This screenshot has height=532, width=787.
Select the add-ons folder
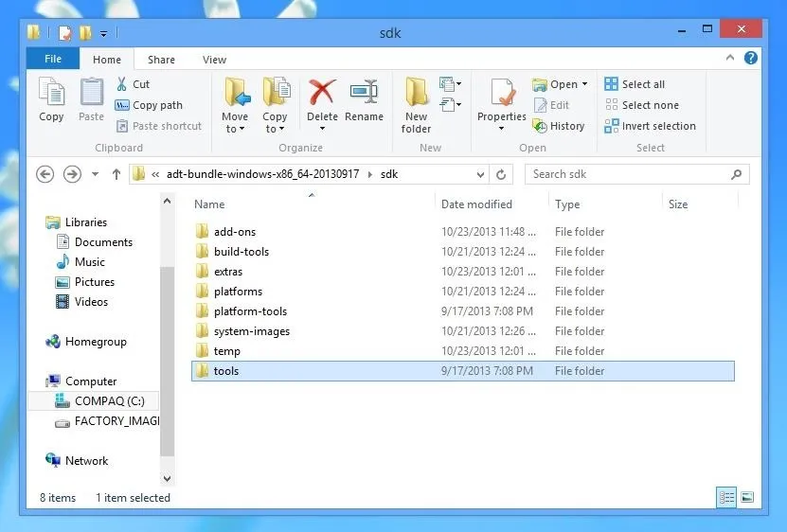point(463,232)
